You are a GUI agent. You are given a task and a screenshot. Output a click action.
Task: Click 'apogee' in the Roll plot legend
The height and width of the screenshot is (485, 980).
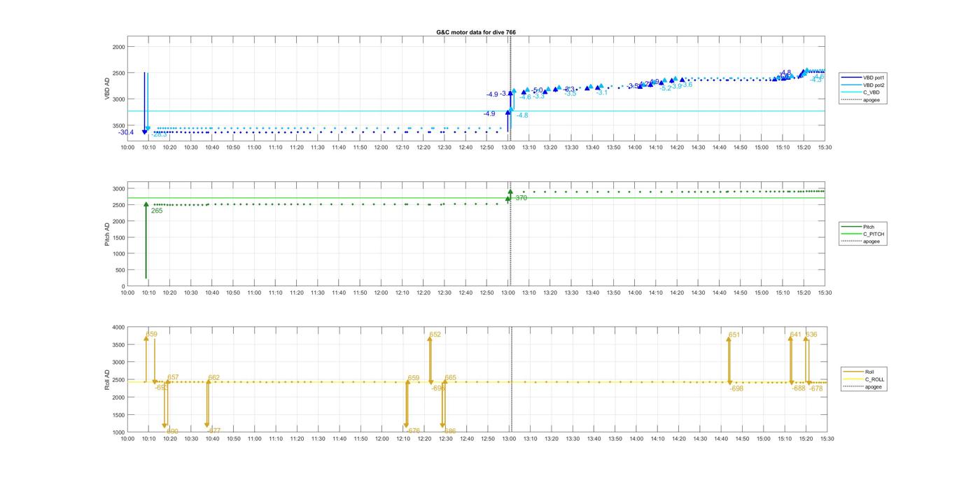tap(873, 387)
